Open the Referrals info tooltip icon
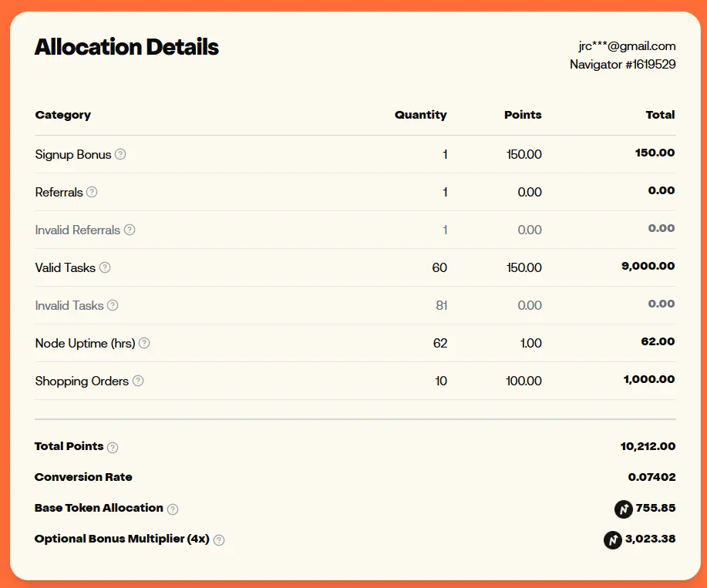Image resolution: width=707 pixels, height=588 pixels. coord(92,192)
